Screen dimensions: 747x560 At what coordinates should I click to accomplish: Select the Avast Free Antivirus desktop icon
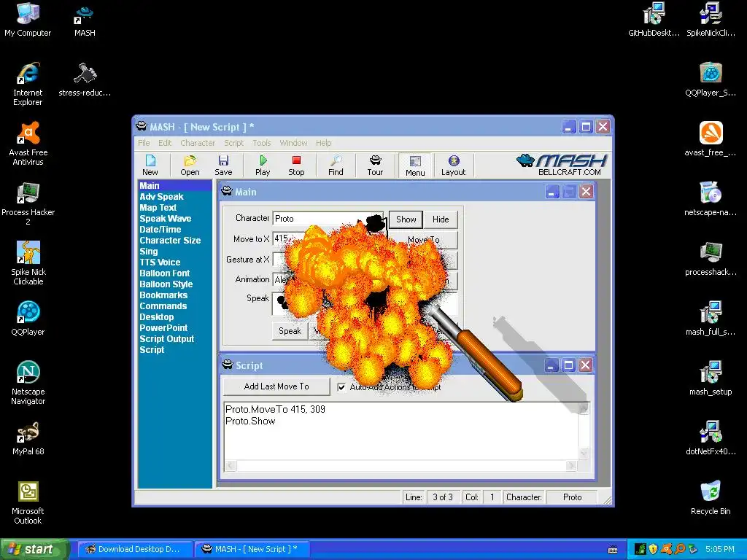(x=28, y=144)
